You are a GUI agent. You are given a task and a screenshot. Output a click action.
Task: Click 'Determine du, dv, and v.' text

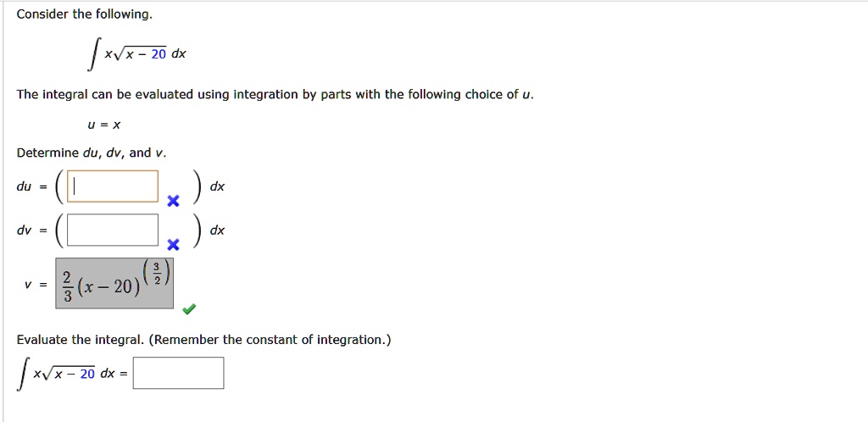click(92, 153)
